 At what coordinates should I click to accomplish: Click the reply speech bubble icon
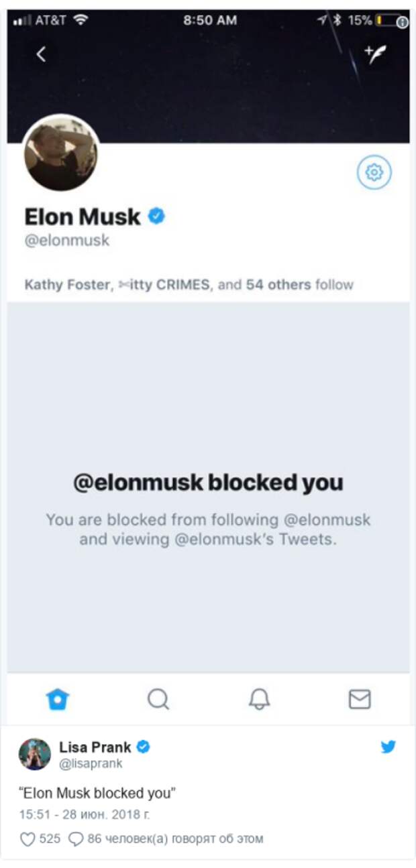(x=76, y=839)
